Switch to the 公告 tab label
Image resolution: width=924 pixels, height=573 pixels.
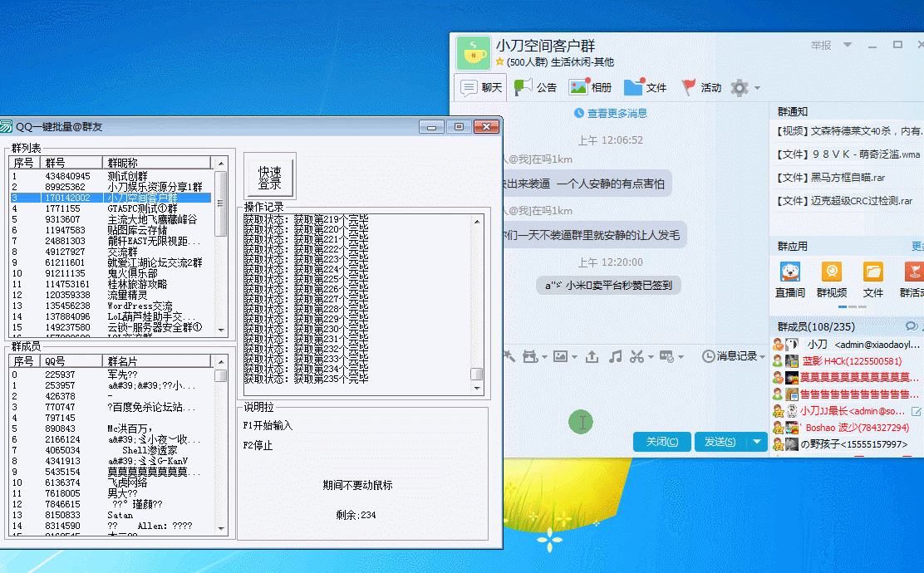pos(546,88)
